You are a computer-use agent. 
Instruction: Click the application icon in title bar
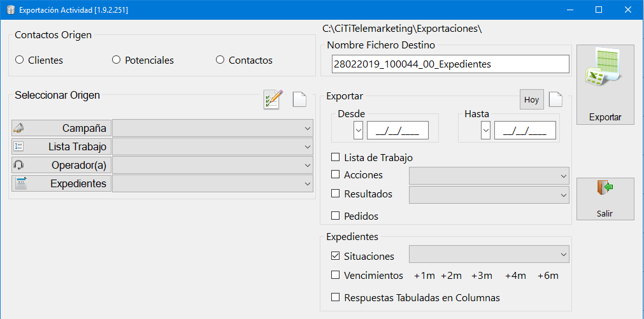(x=11, y=10)
